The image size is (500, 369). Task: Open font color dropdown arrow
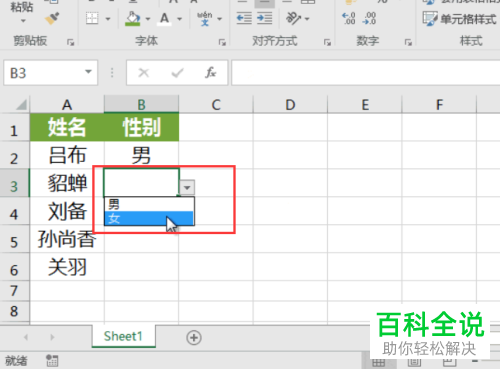coord(179,19)
